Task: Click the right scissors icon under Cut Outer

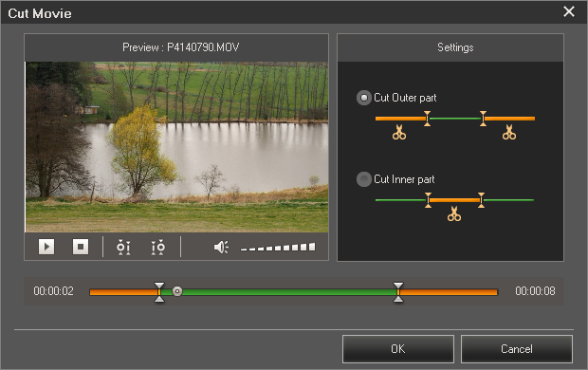Action: (x=509, y=133)
